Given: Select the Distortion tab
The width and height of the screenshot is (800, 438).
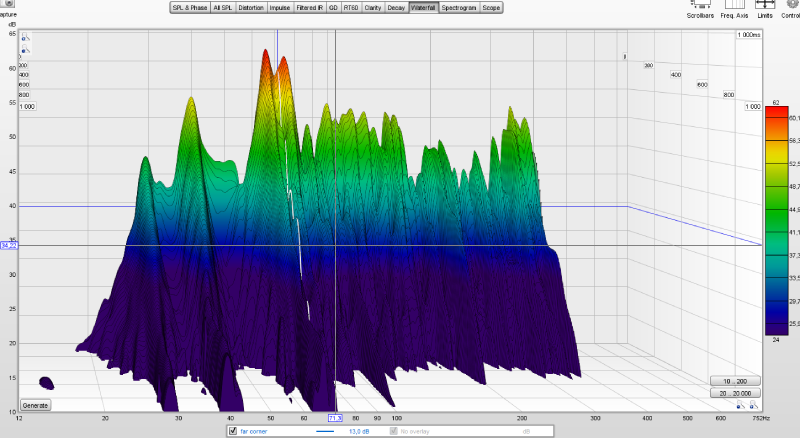Looking at the screenshot, I should point(251,7).
